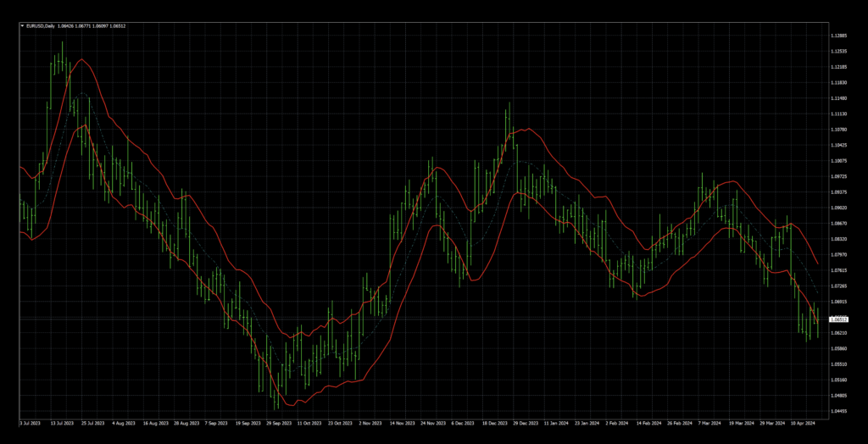This screenshot has width=868, height=444.
Task: Select the 3 Jul 2023 date label
Action: pos(30,422)
